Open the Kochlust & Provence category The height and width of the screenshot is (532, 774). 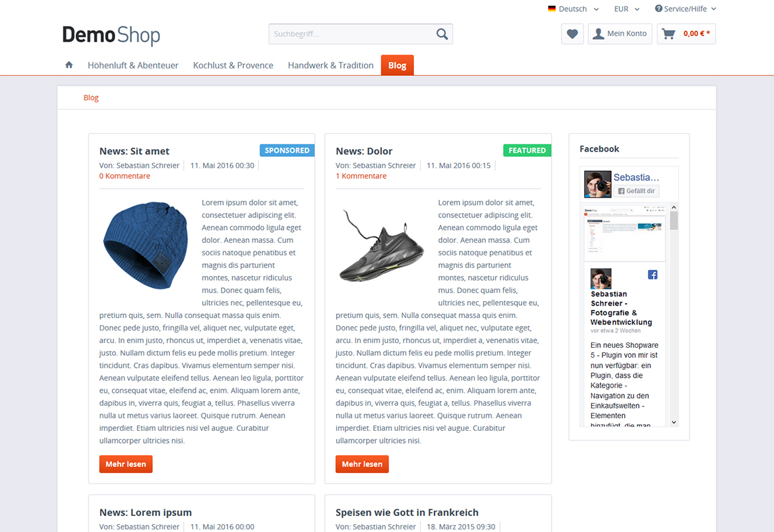(x=233, y=65)
